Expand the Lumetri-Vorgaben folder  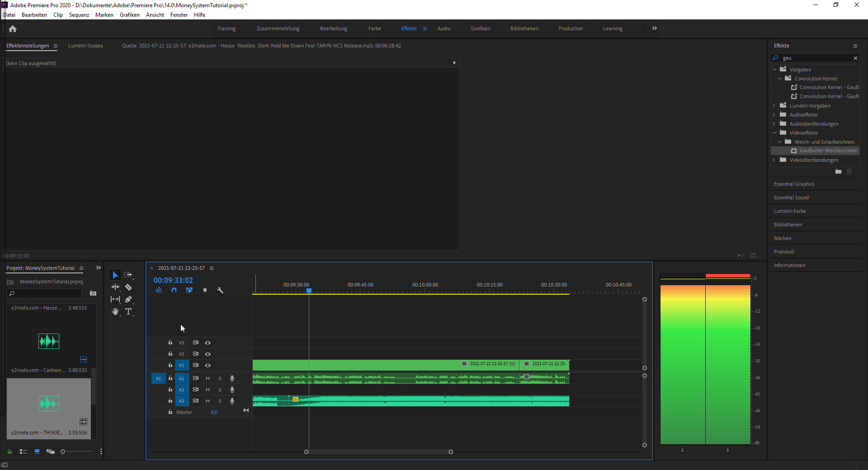[x=774, y=106]
